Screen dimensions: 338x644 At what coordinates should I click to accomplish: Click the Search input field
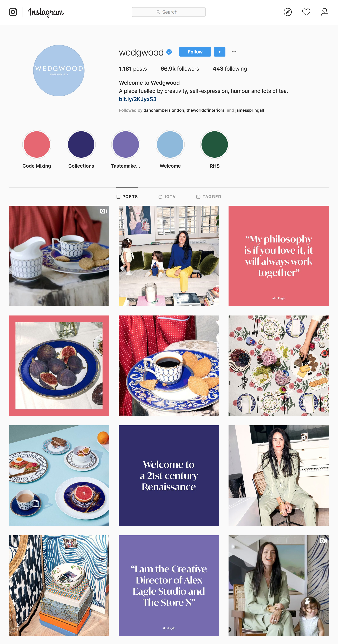169,12
